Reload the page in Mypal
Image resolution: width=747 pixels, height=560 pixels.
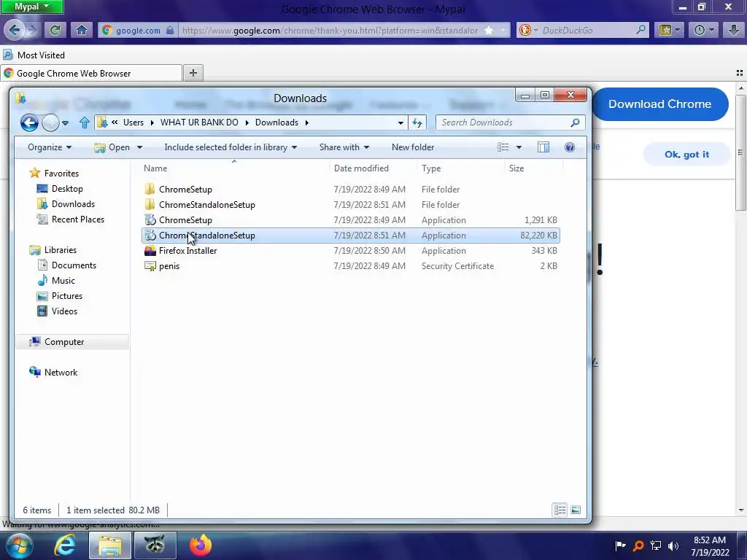pos(55,31)
